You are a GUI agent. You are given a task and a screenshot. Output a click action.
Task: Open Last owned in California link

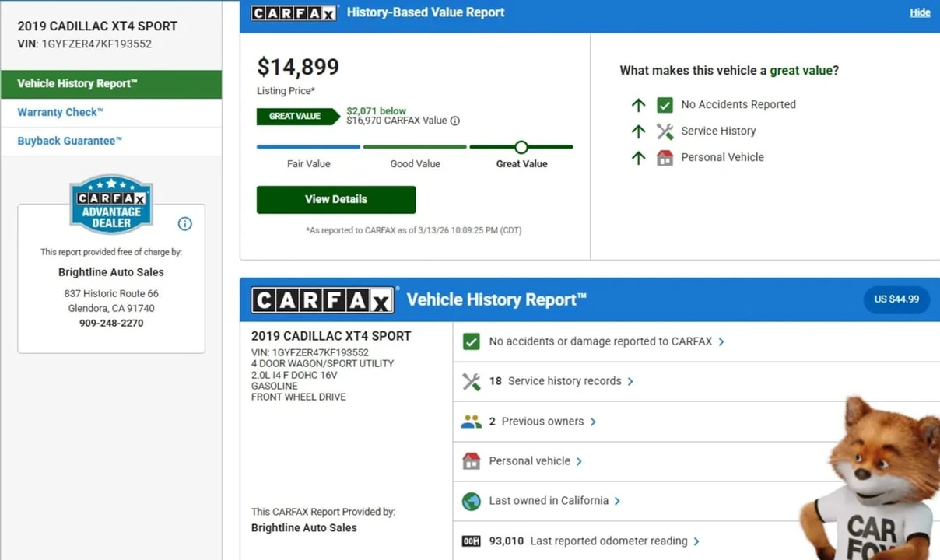pos(549,501)
